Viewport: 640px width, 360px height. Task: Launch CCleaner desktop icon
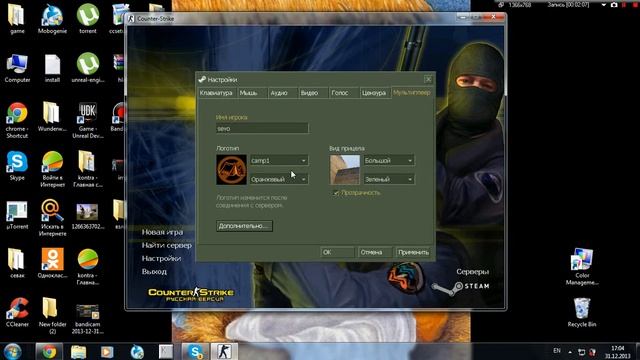tap(17, 313)
